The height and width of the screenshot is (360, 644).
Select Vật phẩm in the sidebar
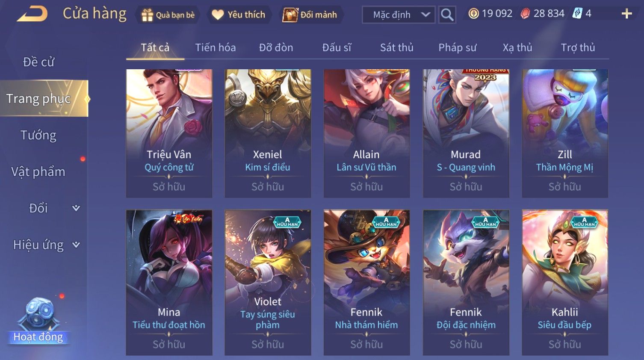pos(38,172)
